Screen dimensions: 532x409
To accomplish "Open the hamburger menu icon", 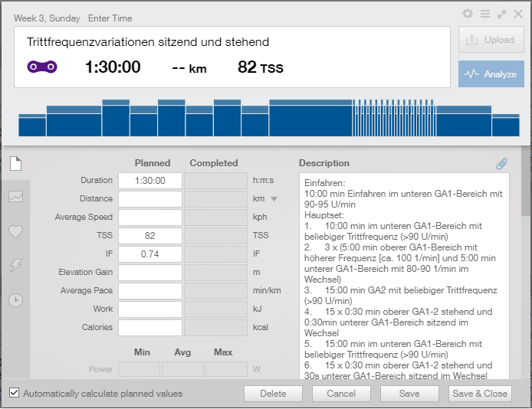I will [x=485, y=14].
